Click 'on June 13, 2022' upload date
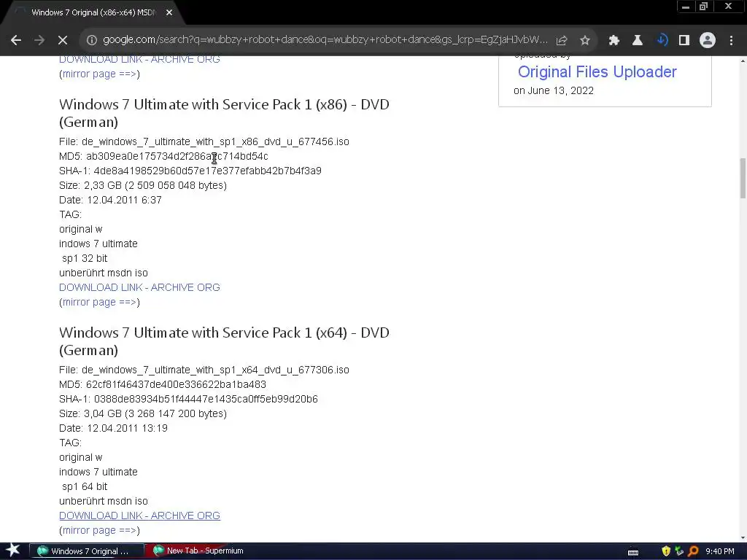747x560 pixels. 554,91
